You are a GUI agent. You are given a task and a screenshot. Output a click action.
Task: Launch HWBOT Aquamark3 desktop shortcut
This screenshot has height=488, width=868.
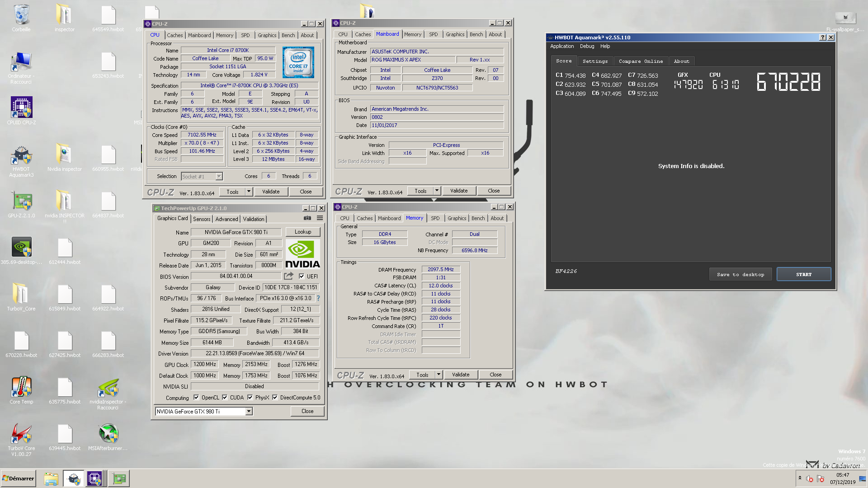pyautogui.click(x=21, y=160)
